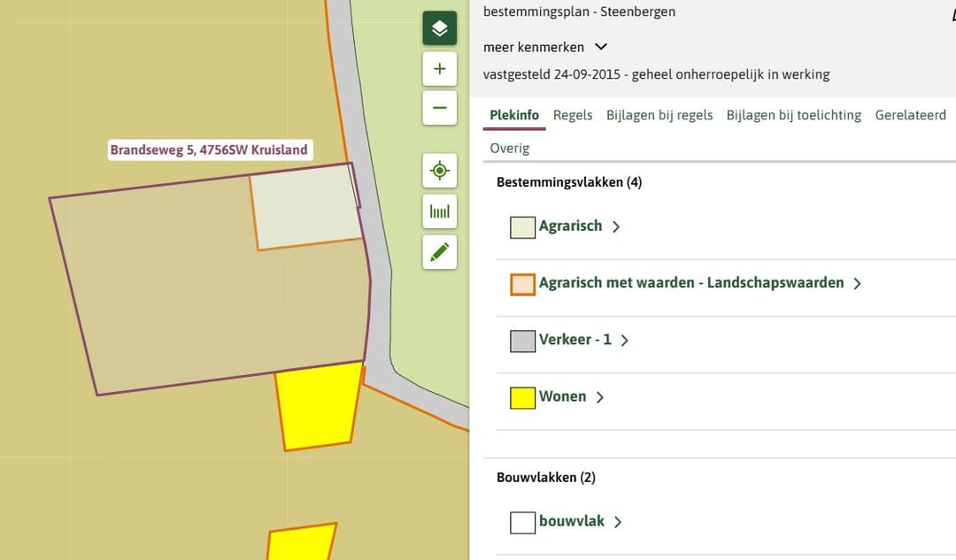Click the yellow Wonen color swatch
The width and height of the screenshot is (956, 560).
tap(522, 398)
